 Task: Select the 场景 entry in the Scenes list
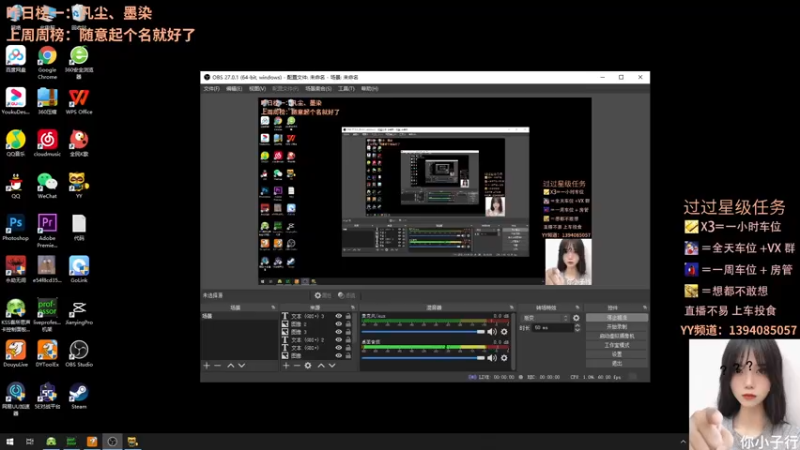pyautogui.click(x=239, y=316)
